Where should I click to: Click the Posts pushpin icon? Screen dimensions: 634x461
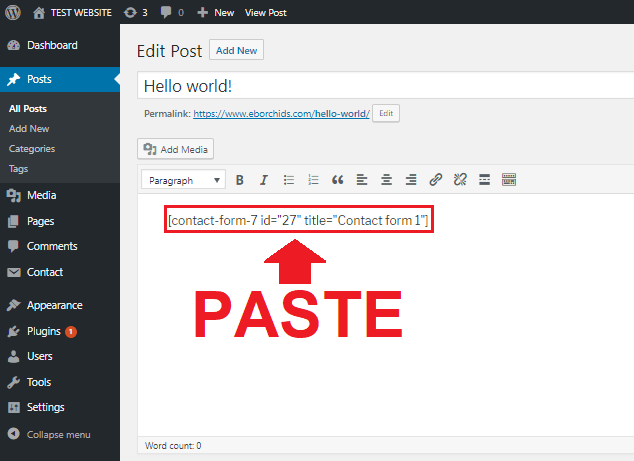coord(13,79)
